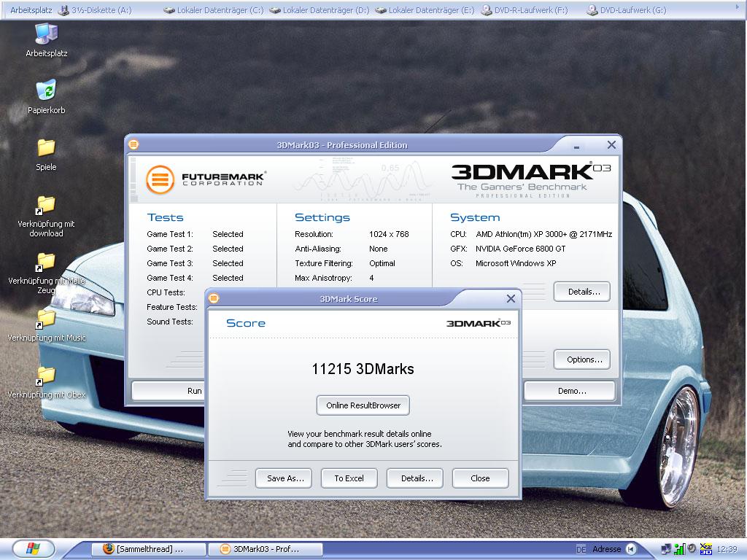
Task: Open the Windows Start button
Action: [34, 548]
